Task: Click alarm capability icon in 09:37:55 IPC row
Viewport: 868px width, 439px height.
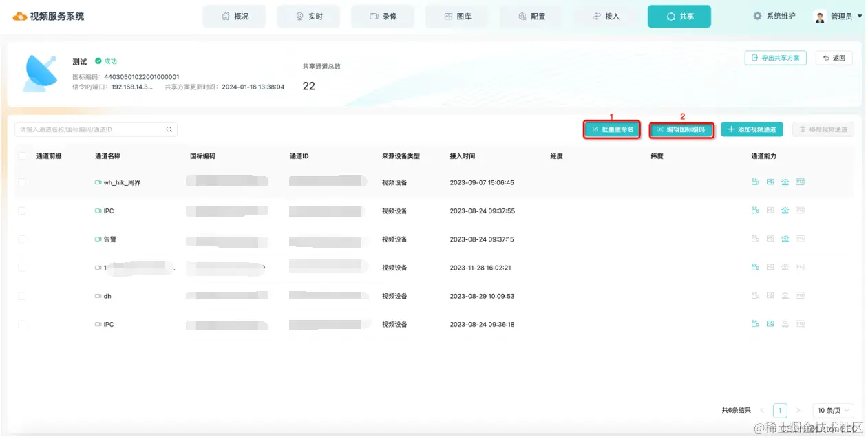Action: click(785, 211)
